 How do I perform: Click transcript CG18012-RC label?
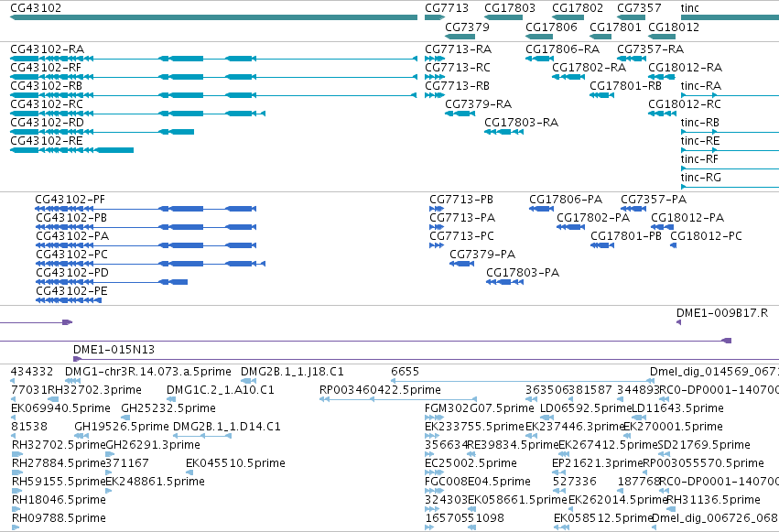[685, 104]
